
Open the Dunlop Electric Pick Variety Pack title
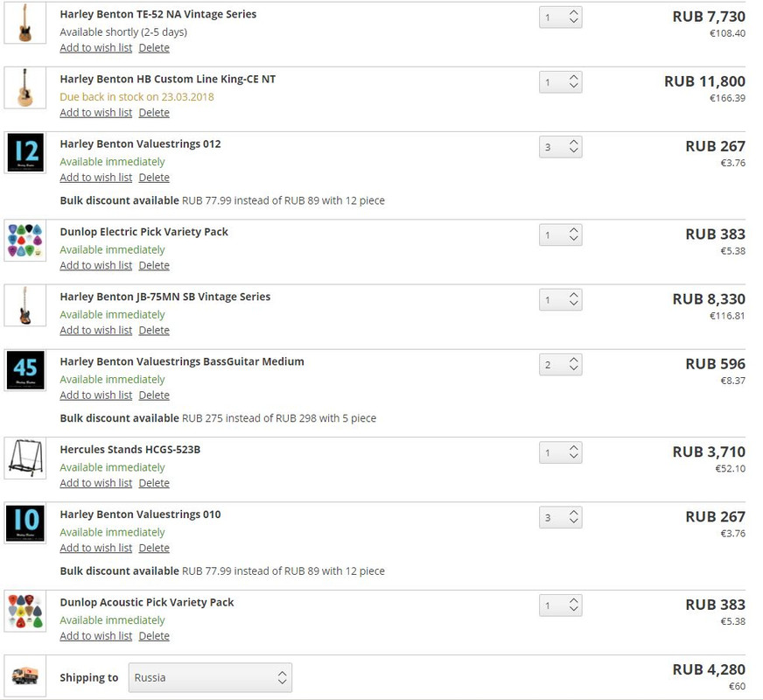pyautogui.click(x=144, y=232)
